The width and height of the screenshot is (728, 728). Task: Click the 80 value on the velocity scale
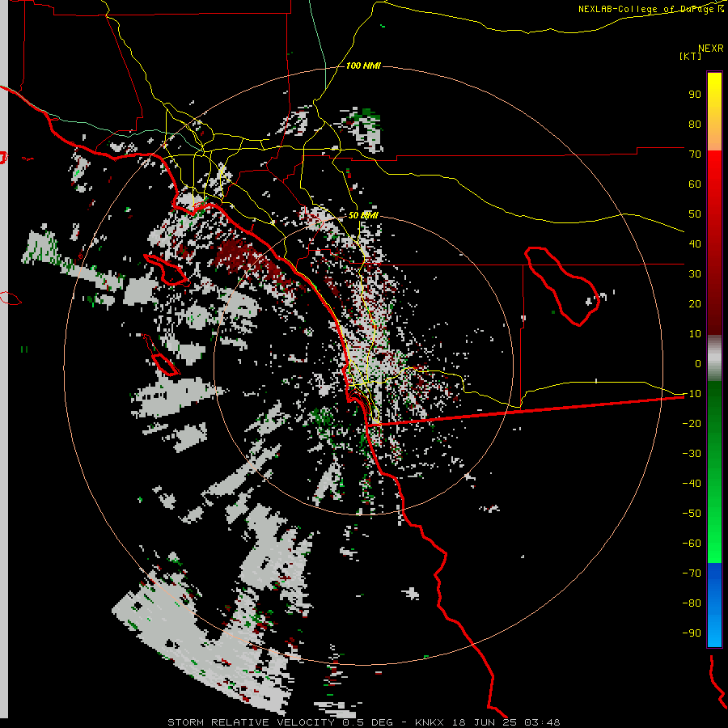[x=695, y=125]
